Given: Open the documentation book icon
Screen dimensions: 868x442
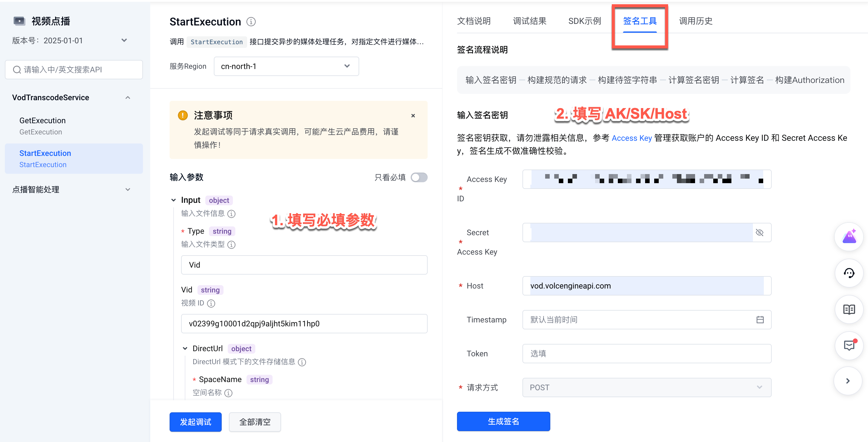Looking at the screenshot, I should point(849,309).
